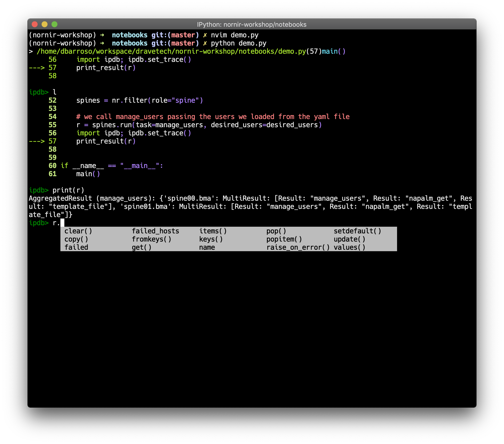
Task: Pick fromkeys() from the completion popup
Action: click(151, 239)
